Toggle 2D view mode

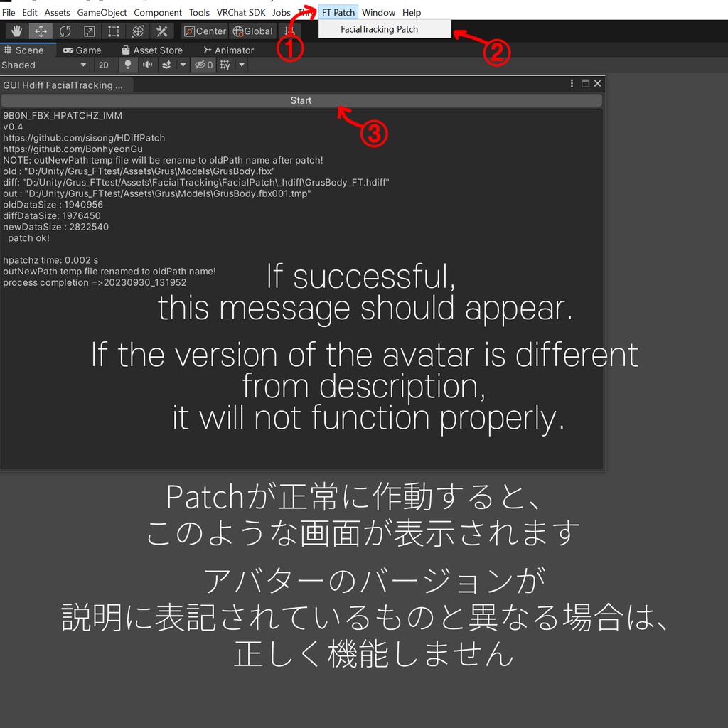(103, 65)
